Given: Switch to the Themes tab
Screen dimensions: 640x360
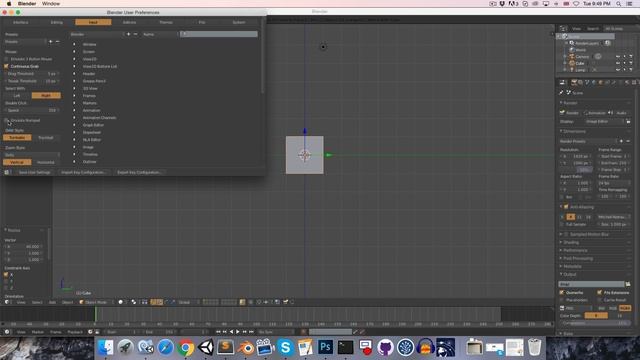Looking at the screenshot, I should pos(166,22).
